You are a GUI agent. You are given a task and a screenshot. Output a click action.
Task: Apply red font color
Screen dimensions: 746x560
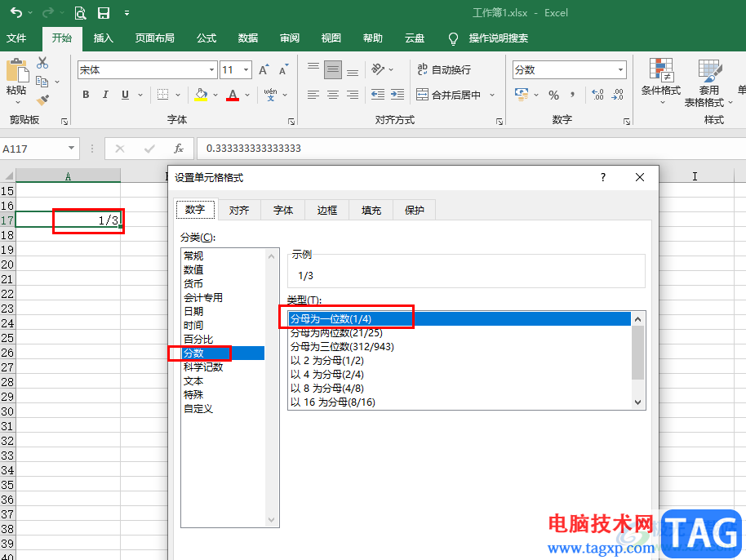pyautogui.click(x=233, y=94)
